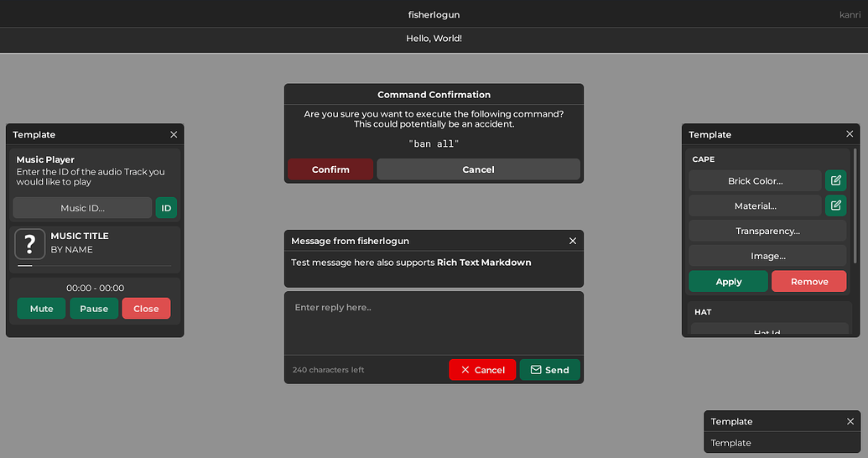Cancel the command confirmation
The image size is (868, 458).
(x=478, y=169)
